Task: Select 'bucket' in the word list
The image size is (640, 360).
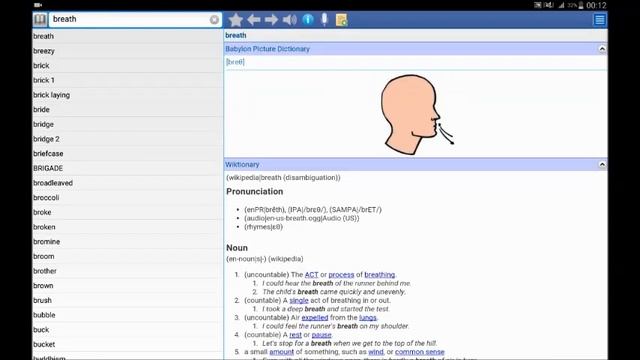Action: click(127, 345)
